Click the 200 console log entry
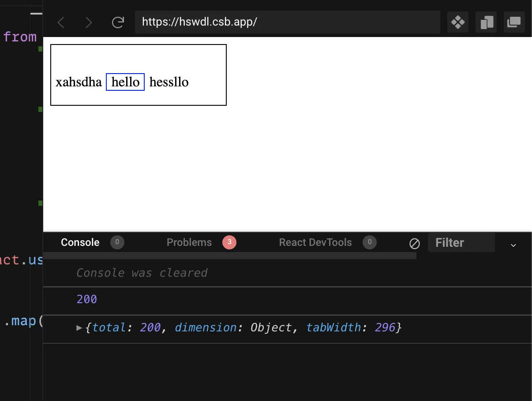This screenshot has width=532, height=401. pyautogui.click(x=87, y=300)
